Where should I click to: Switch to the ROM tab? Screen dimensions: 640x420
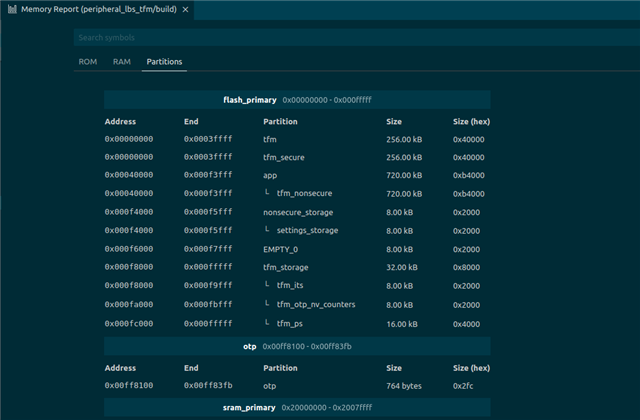pos(88,62)
